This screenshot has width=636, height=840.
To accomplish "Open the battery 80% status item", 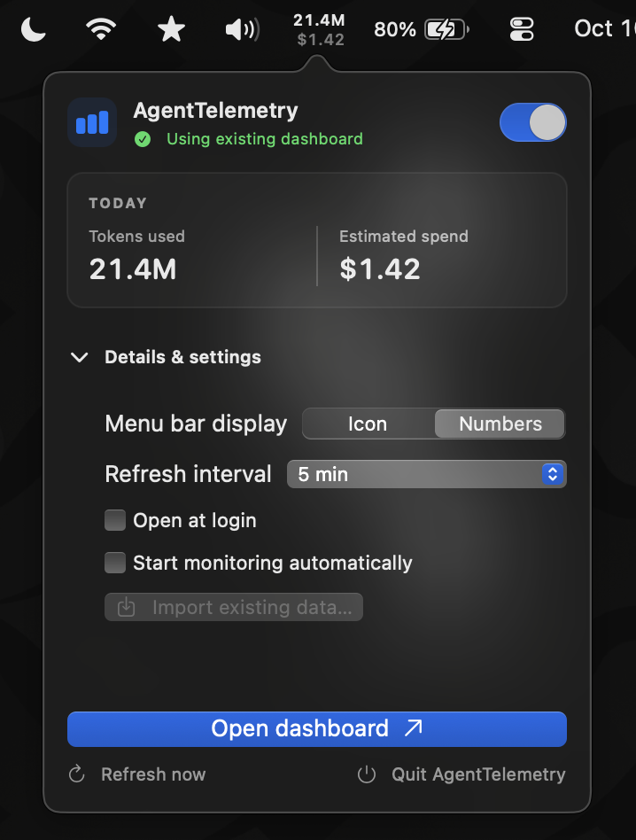I will click(422, 29).
